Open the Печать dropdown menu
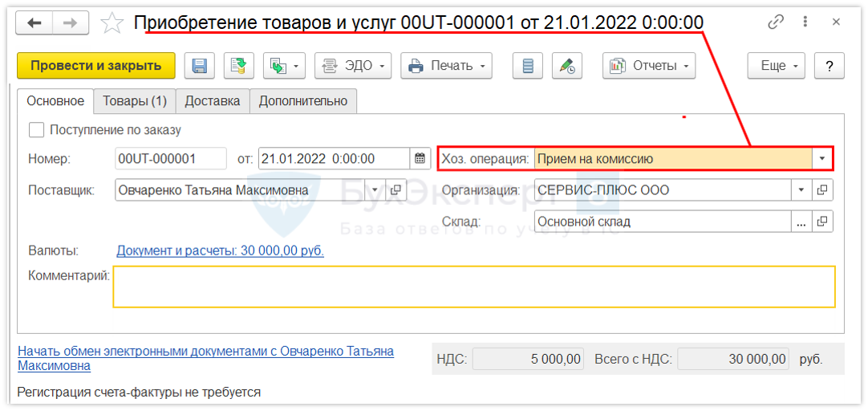 [x=446, y=65]
